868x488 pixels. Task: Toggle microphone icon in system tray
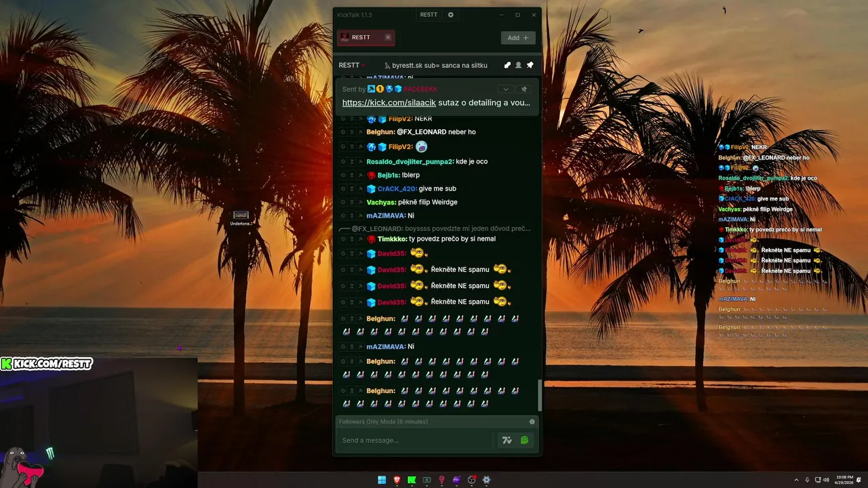tap(807, 480)
